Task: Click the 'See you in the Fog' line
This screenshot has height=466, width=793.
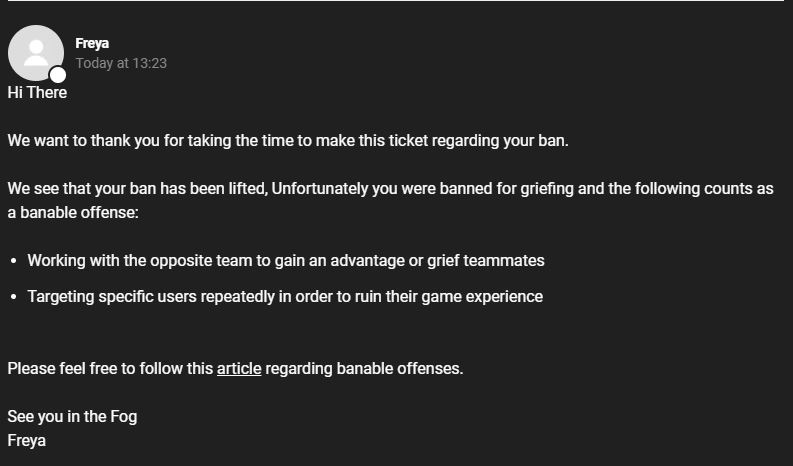Action: pos(72,416)
